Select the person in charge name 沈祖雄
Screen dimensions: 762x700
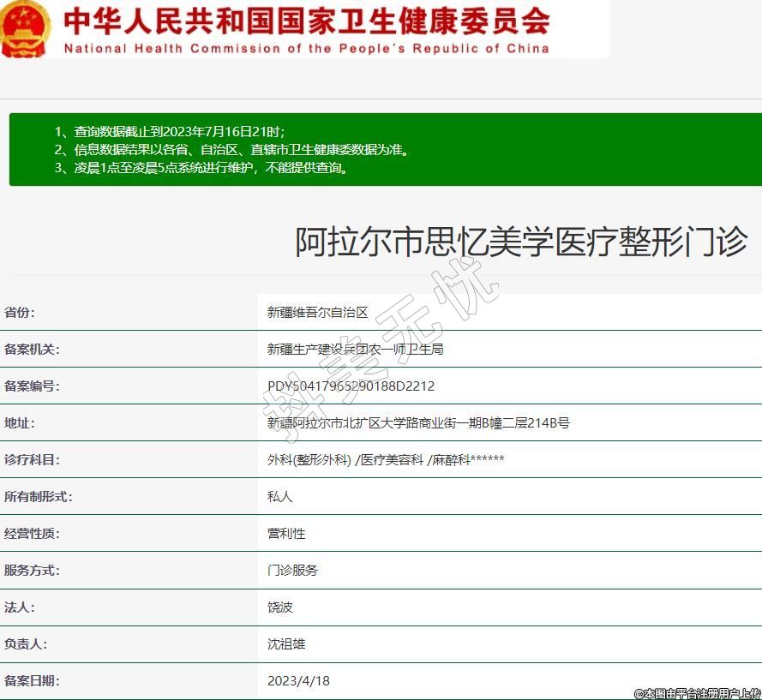tap(286, 644)
